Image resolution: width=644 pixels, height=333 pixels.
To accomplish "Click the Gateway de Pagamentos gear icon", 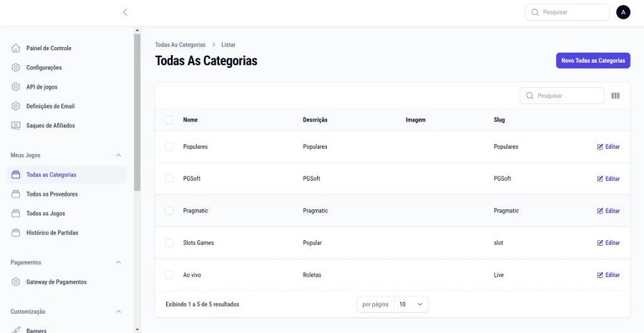I will click(x=16, y=282).
